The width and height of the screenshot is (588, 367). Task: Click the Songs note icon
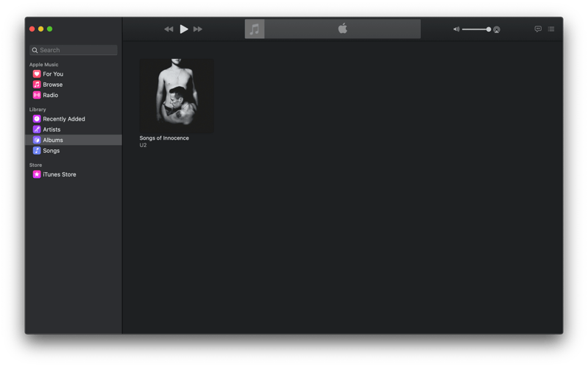click(x=37, y=150)
